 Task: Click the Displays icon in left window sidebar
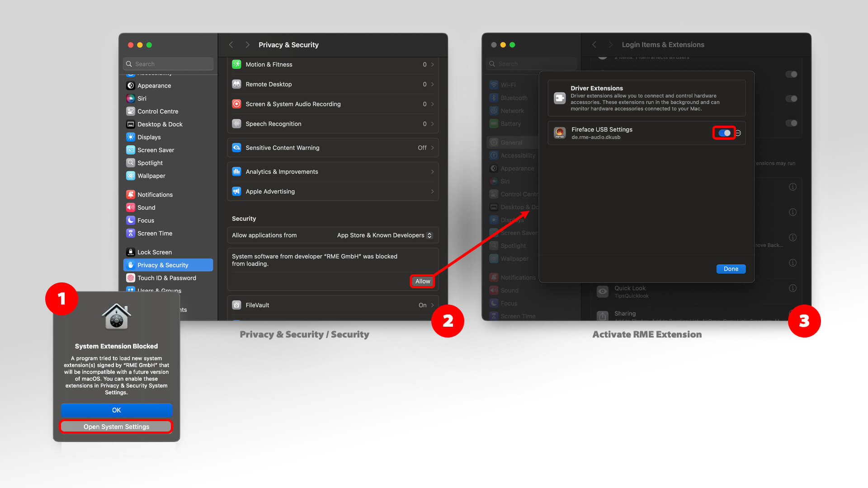[131, 137]
